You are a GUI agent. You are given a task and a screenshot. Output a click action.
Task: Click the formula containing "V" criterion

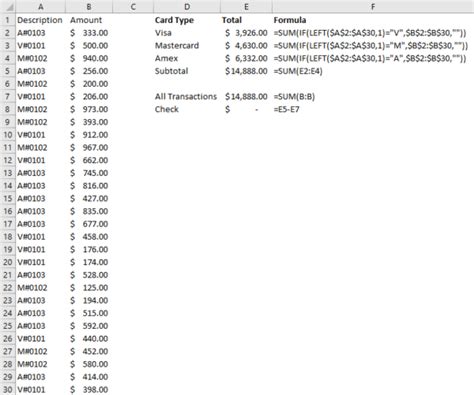(x=370, y=33)
